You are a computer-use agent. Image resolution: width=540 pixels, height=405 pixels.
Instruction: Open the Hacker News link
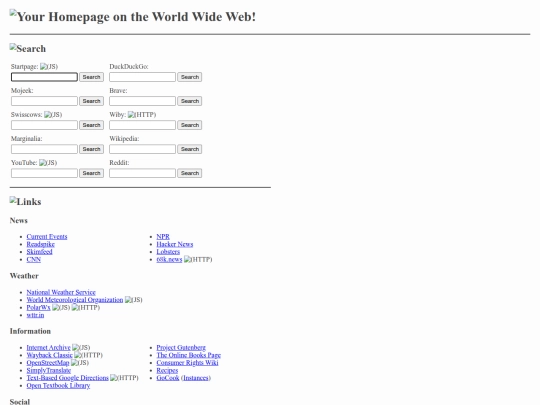(x=175, y=244)
